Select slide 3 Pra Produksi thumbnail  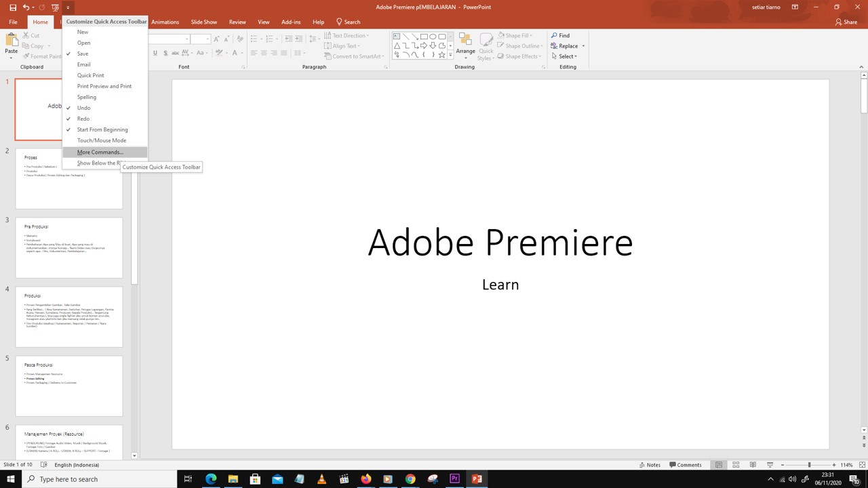pyautogui.click(x=69, y=247)
